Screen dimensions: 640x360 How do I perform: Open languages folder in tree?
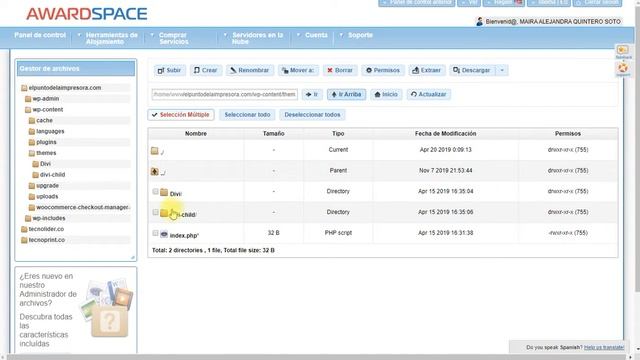coord(50,131)
